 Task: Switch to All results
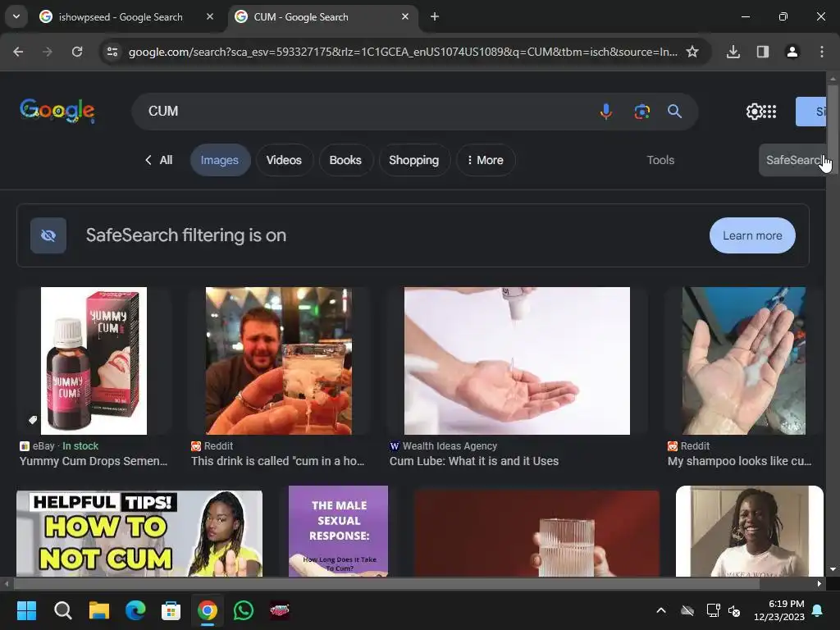click(159, 160)
